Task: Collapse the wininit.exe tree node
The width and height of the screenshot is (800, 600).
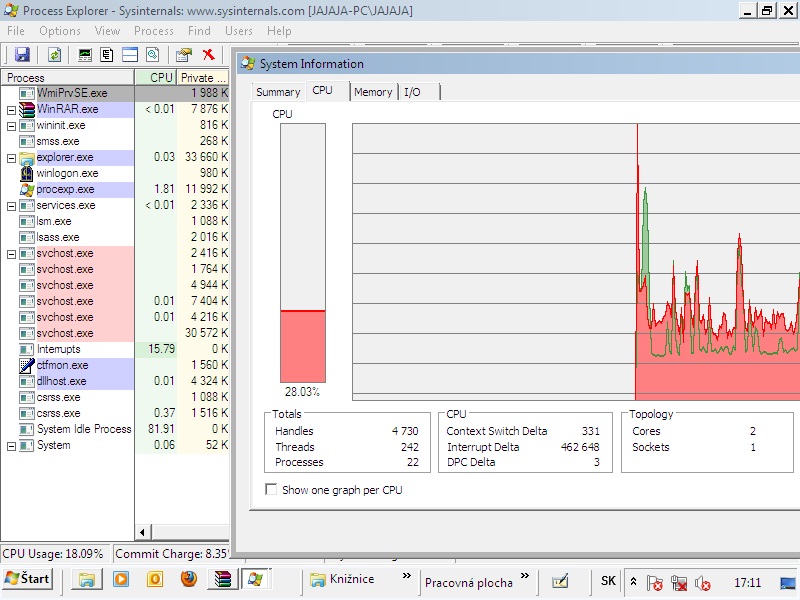Action: (x=11, y=126)
